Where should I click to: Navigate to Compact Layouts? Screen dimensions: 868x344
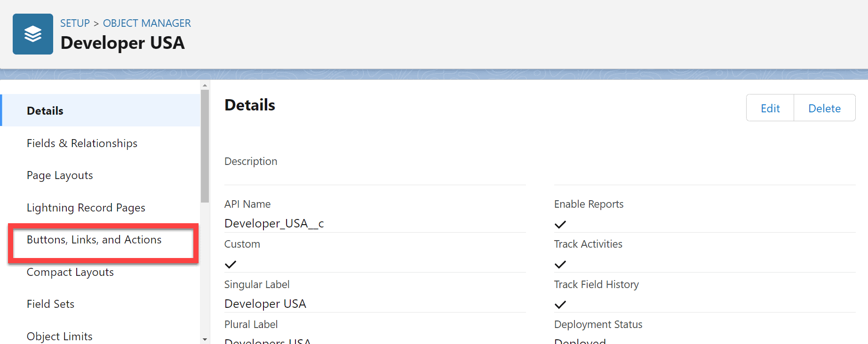70,272
